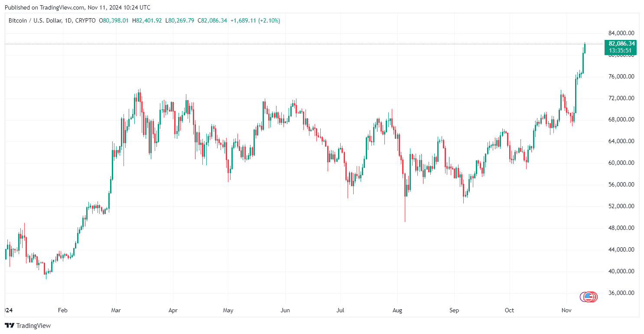Click the 60,000.00 price axis label
Viewport: 644px width, 334px height.
tap(621, 163)
